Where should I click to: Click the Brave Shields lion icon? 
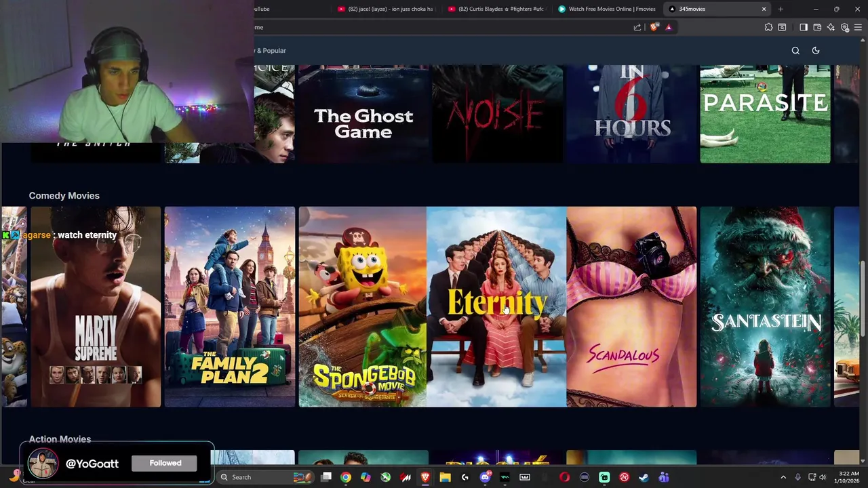(654, 27)
